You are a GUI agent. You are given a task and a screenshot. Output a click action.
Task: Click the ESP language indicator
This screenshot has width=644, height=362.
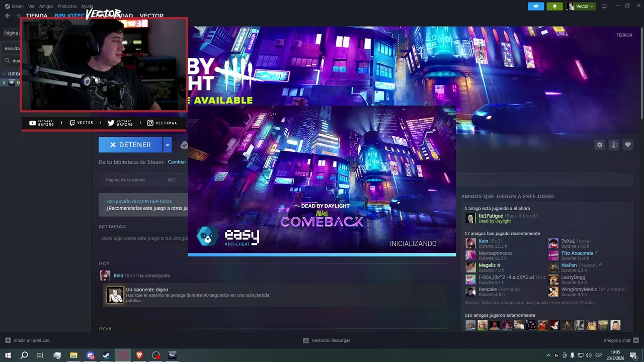pyautogui.click(x=599, y=355)
